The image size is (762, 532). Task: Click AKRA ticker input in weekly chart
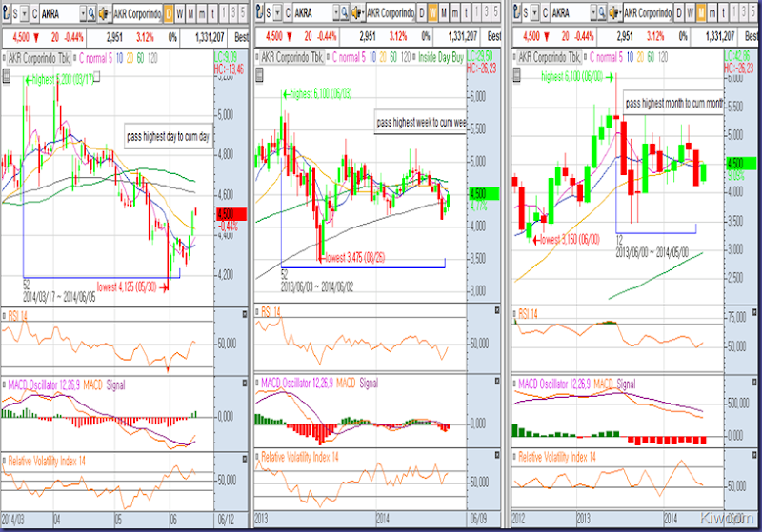(x=312, y=13)
